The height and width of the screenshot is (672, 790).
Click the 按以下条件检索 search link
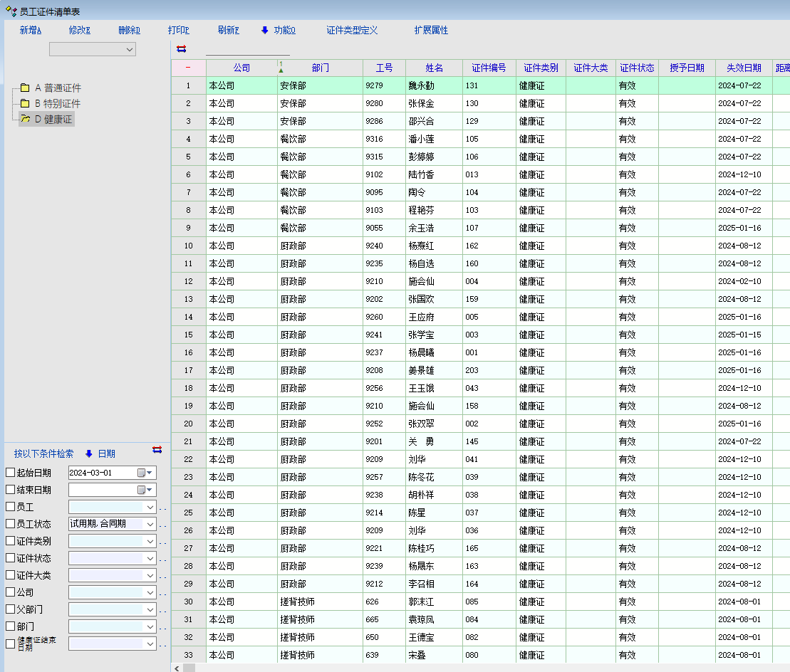point(43,453)
